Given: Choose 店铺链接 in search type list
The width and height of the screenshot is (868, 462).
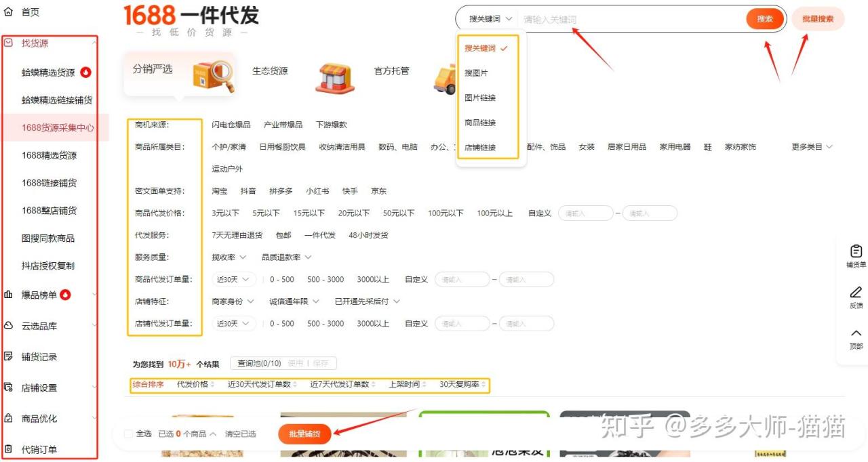Looking at the screenshot, I should coord(480,148).
